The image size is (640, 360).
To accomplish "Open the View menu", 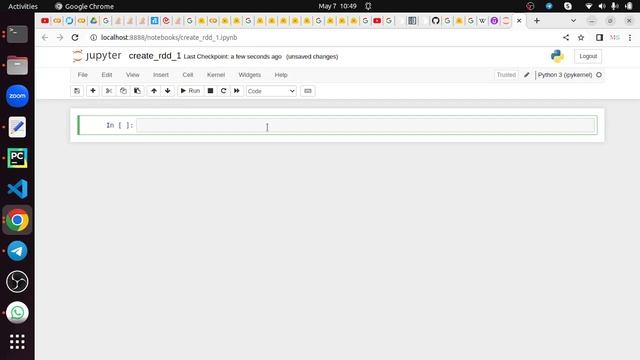I will click(x=133, y=75).
